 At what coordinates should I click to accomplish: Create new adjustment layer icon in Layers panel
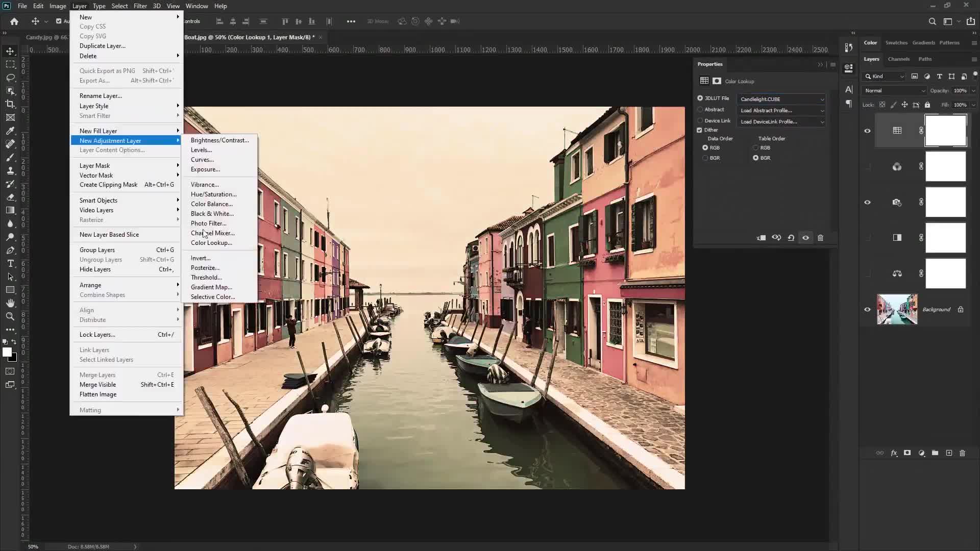921,453
